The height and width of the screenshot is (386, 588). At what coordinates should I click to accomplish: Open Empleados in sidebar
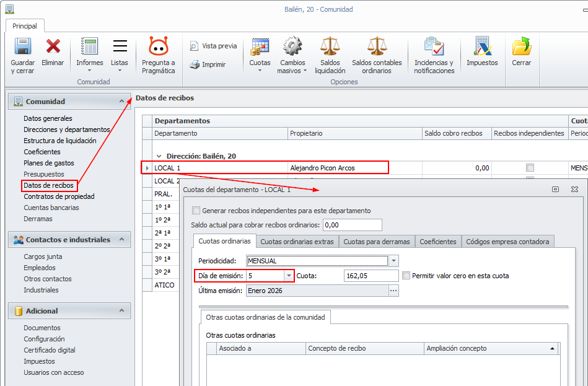(40, 268)
